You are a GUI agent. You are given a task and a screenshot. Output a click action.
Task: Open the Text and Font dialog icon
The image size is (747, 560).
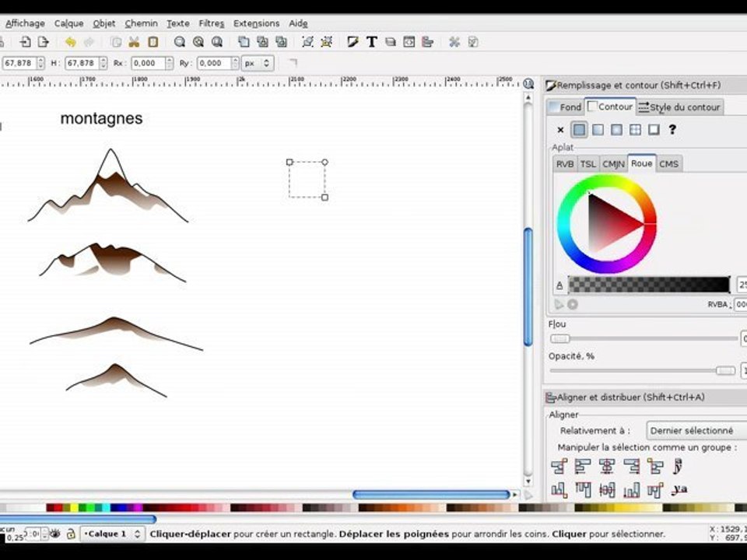tap(372, 42)
